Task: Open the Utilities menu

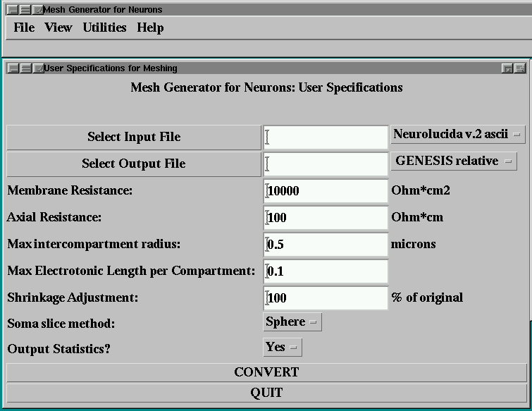Action: point(104,27)
